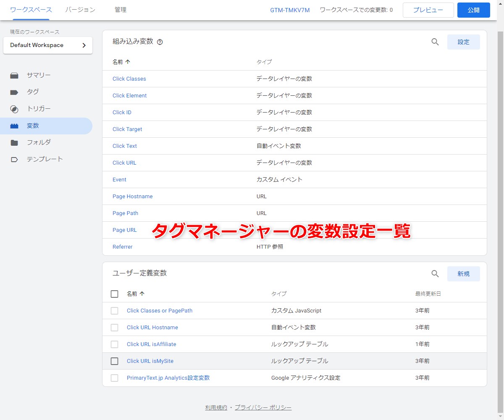Click the 最終更新日 column header
504x420 pixels.
tap(428, 294)
